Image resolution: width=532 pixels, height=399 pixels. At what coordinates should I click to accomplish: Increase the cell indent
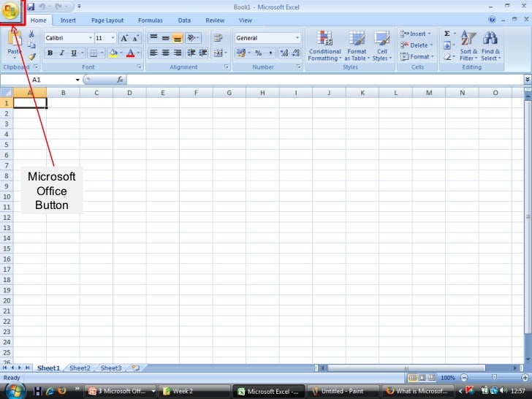click(203, 53)
